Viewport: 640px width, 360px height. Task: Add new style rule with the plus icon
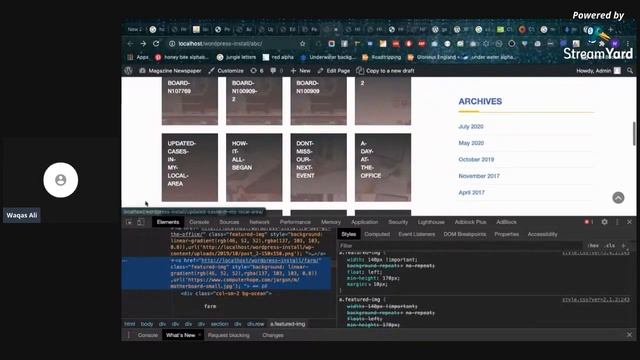(x=623, y=246)
